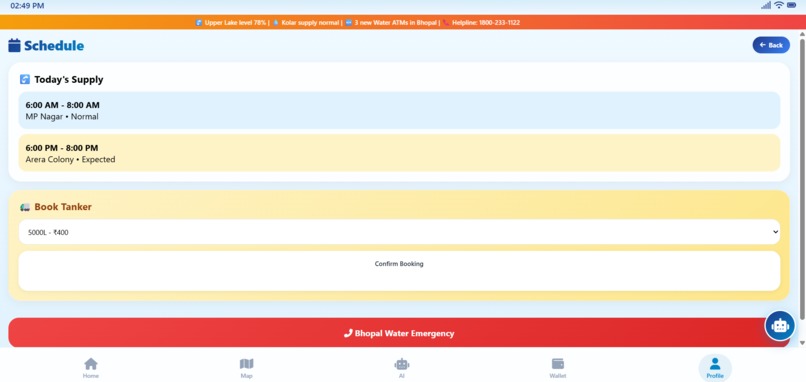
Task: Click the Today's Supply heading
Action: tap(69, 80)
